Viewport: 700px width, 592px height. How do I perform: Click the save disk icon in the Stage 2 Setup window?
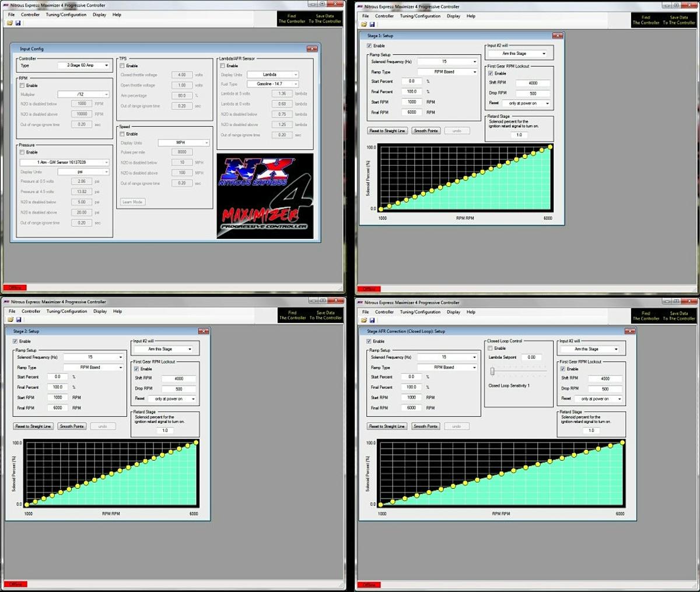tap(19, 319)
